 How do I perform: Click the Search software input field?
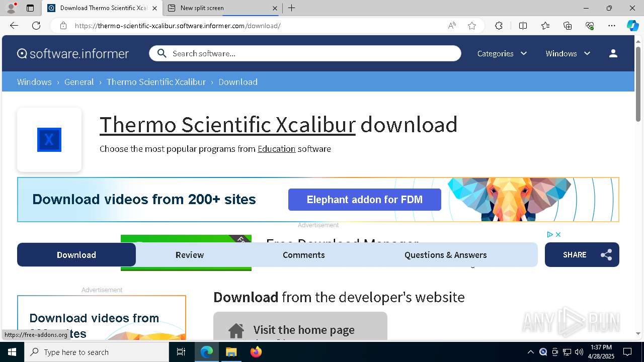(305, 53)
